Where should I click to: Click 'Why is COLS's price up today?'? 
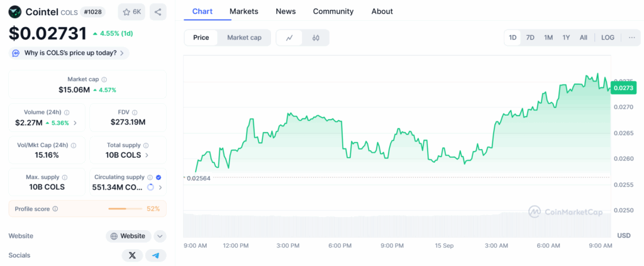69,53
